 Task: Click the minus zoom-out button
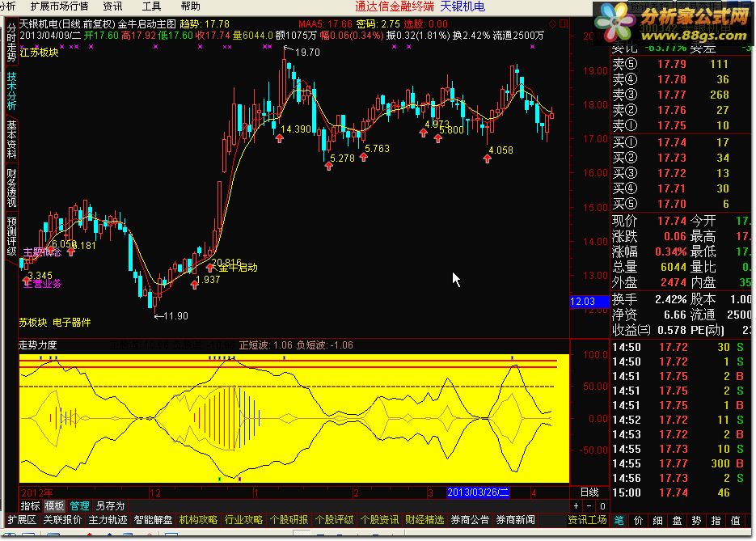pyautogui.click(x=589, y=505)
